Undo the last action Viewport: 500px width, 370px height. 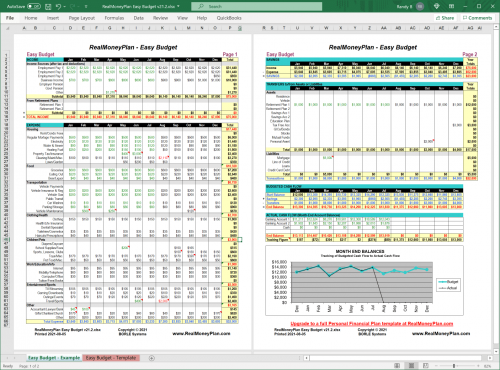click(x=58, y=6)
